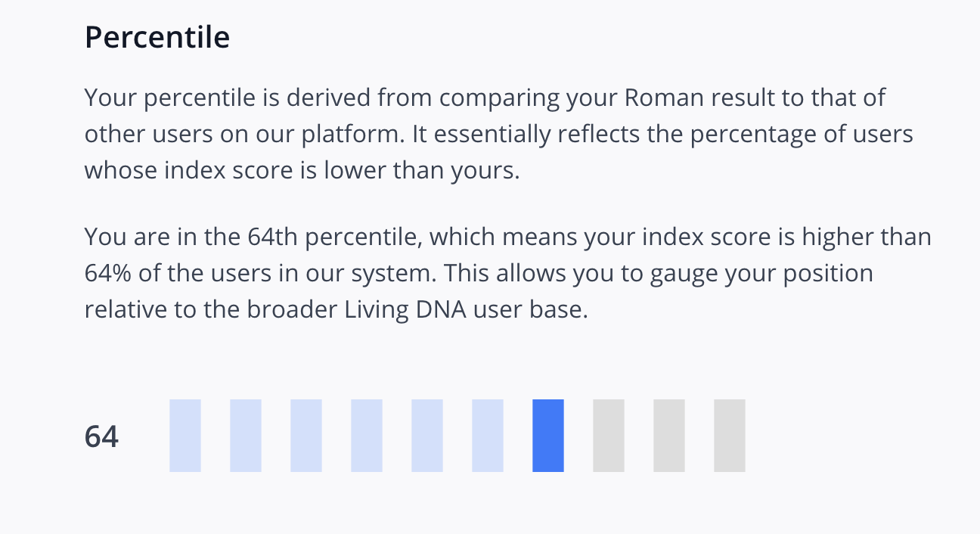Click the highlighted dark blue percentile bar
Screen dimensions: 980x534
(x=548, y=436)
